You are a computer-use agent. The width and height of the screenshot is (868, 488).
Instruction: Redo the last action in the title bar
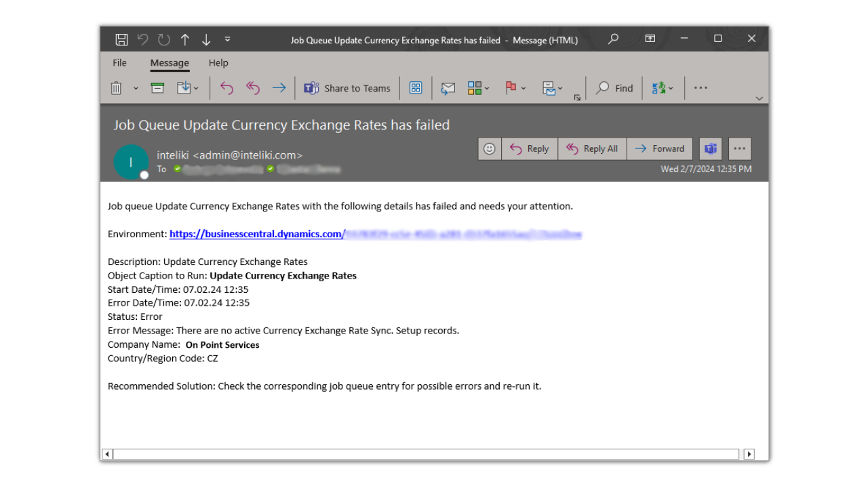coord(163,39)
